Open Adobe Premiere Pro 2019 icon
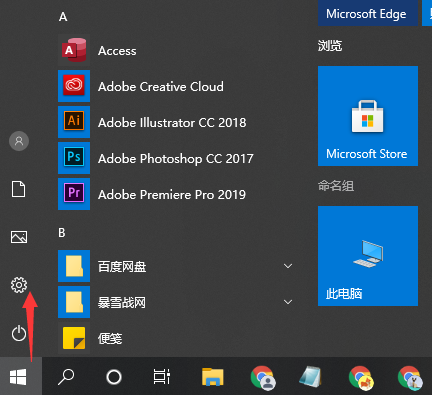Viewport: 432px width, 395px height. tap(74, 194)
